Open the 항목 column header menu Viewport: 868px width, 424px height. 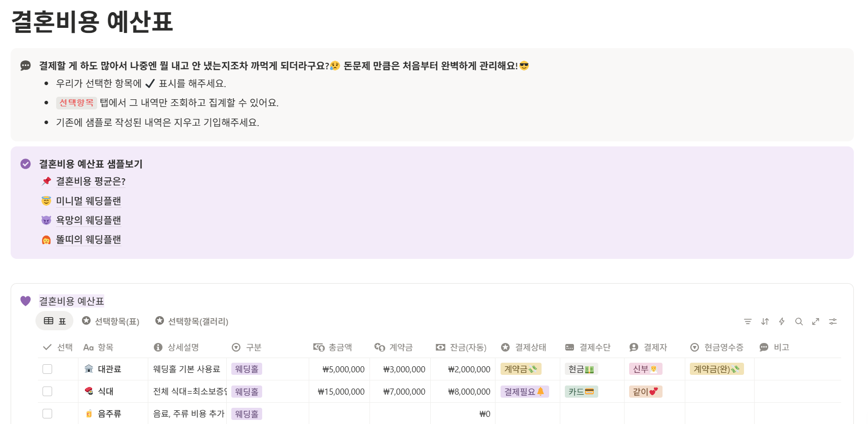coord(113,347)
